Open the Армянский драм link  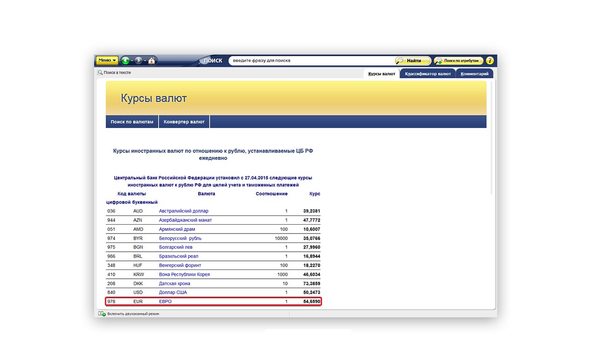coord(177,229)
